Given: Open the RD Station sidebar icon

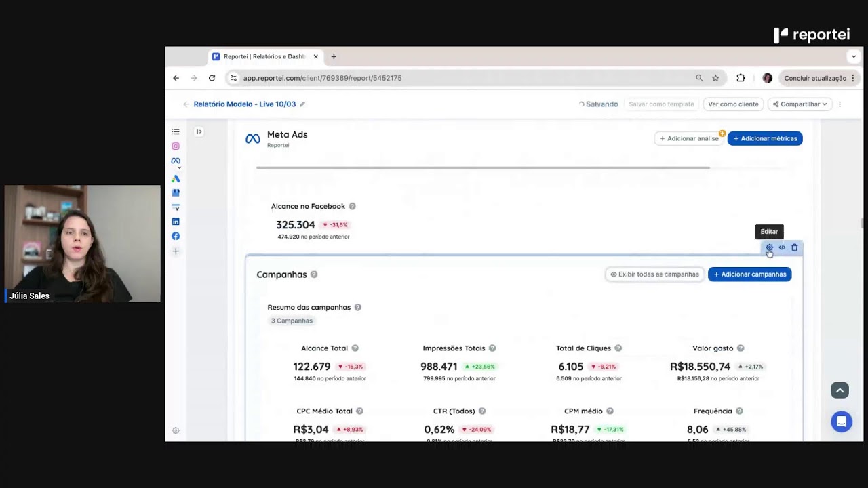Looking at the screenshot, I should 176,207.
